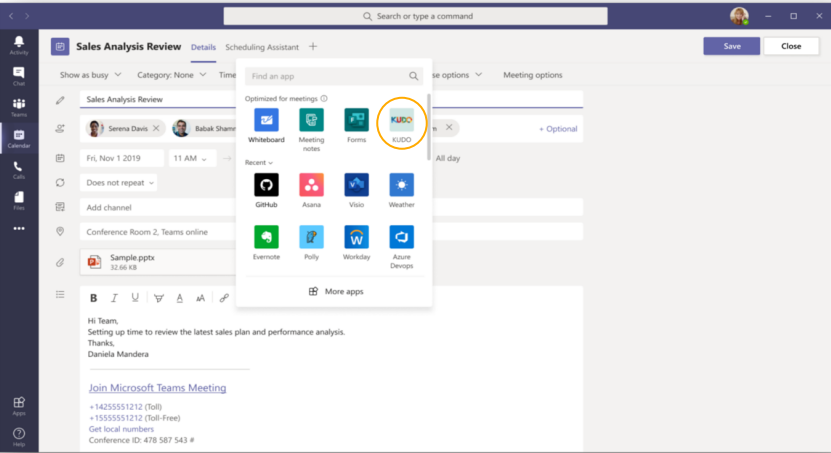This screenshot has height=453, width=831.
Task: Select the Polly app
Action: point(311,243)
